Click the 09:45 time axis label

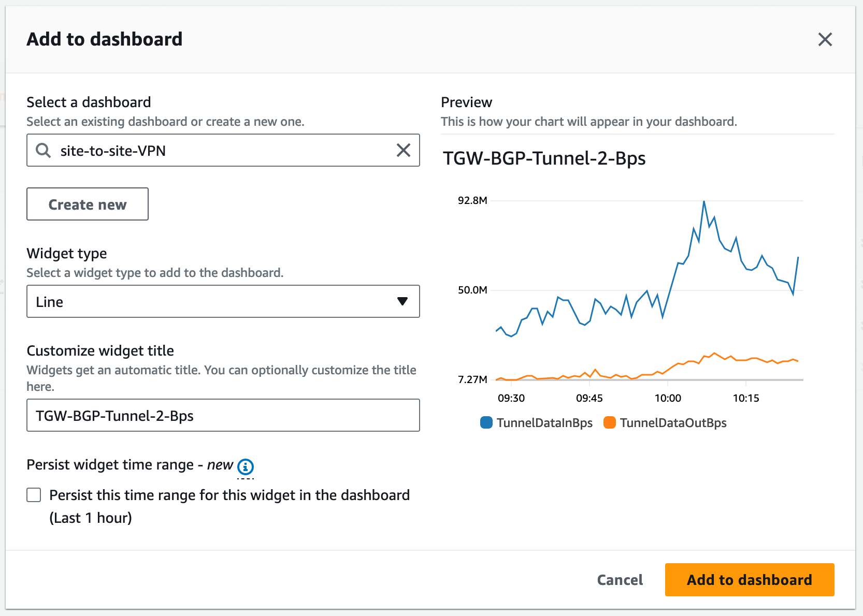click(x=589, y=398)
